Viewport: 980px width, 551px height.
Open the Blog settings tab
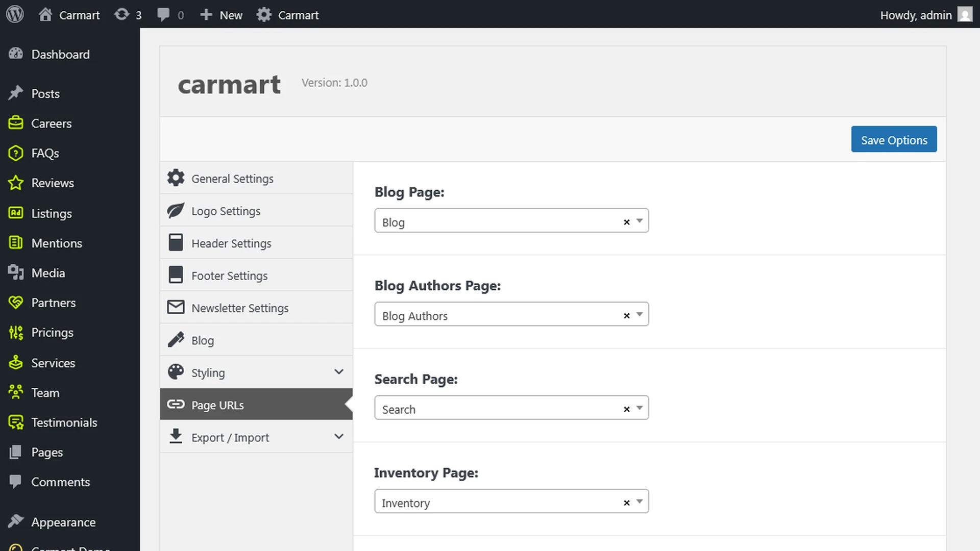coord(256,340)
